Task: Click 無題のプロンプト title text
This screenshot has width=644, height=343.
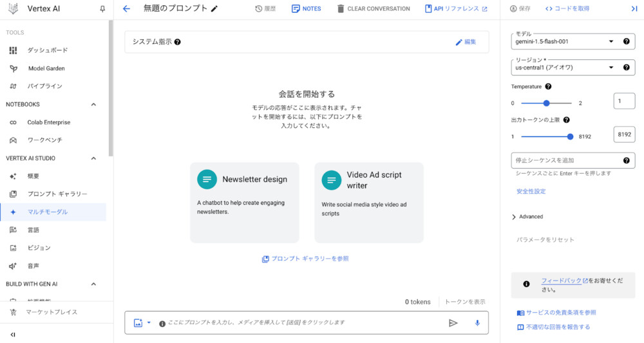Action: click(175, 8)
